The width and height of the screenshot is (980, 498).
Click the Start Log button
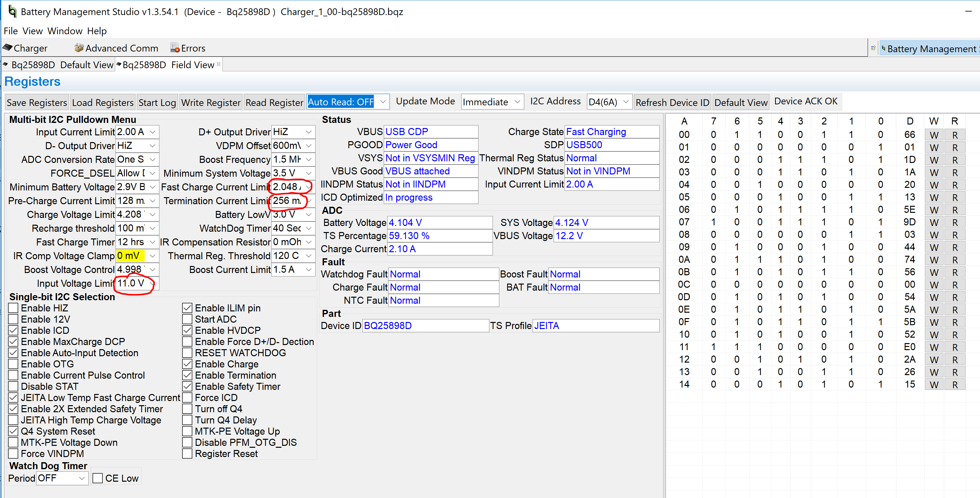(x=156, y=103)
